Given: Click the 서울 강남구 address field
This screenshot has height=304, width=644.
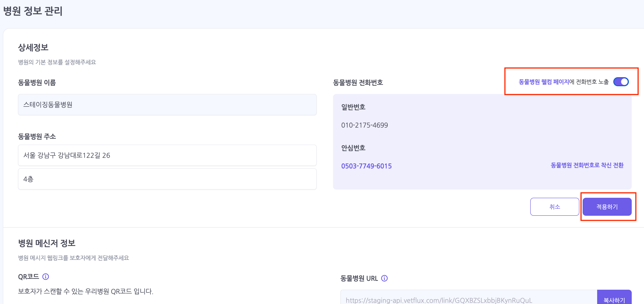Looking at the screenshot, I should pyautogui.click(x=167, y=155).
